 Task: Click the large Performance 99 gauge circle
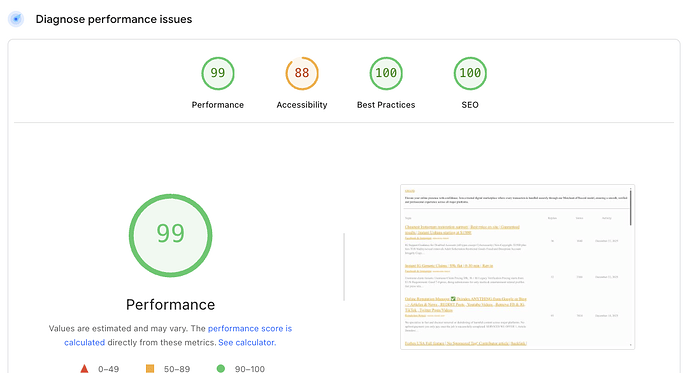(x=171, y=235)
